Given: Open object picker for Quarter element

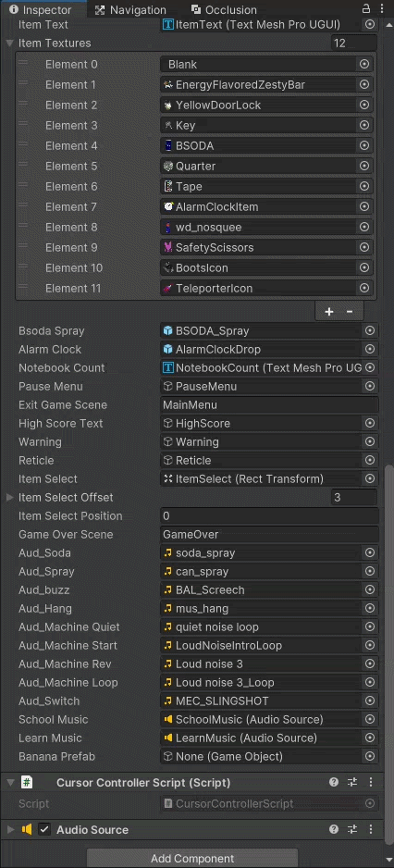Looking at the screenshot, I should pos(364,166).
